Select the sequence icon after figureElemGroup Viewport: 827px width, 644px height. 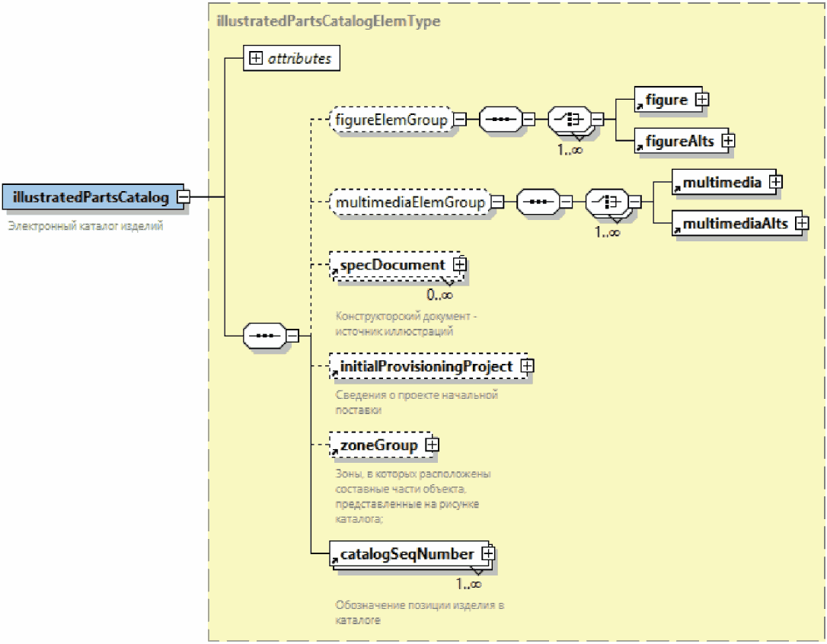click(x=500, y=120)
